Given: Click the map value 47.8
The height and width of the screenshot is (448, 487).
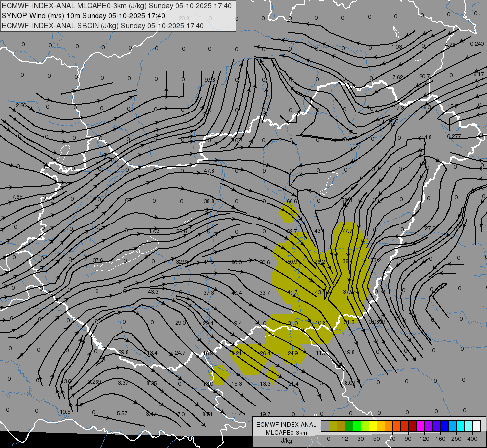Looking at the screenshot, I should tap(209, 171).
